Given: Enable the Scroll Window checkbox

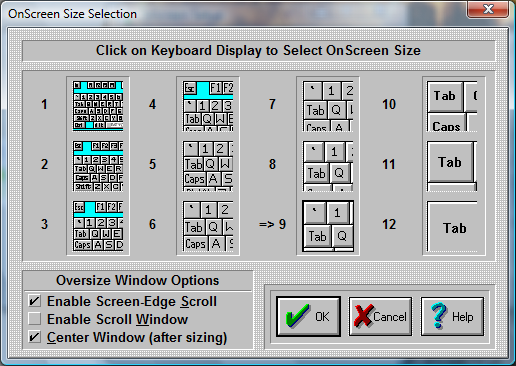Looking at the screenshot, I should (35, 319).
